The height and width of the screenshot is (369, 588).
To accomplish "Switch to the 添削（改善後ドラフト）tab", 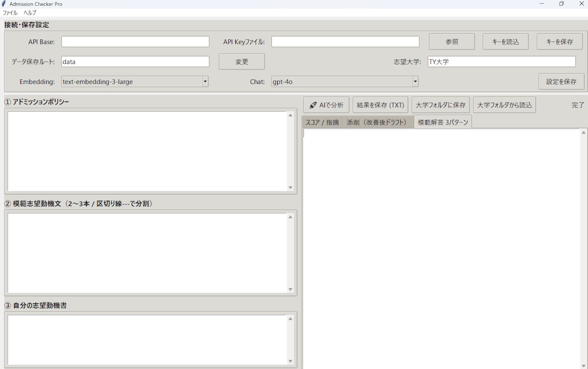I will pos(378,122).
